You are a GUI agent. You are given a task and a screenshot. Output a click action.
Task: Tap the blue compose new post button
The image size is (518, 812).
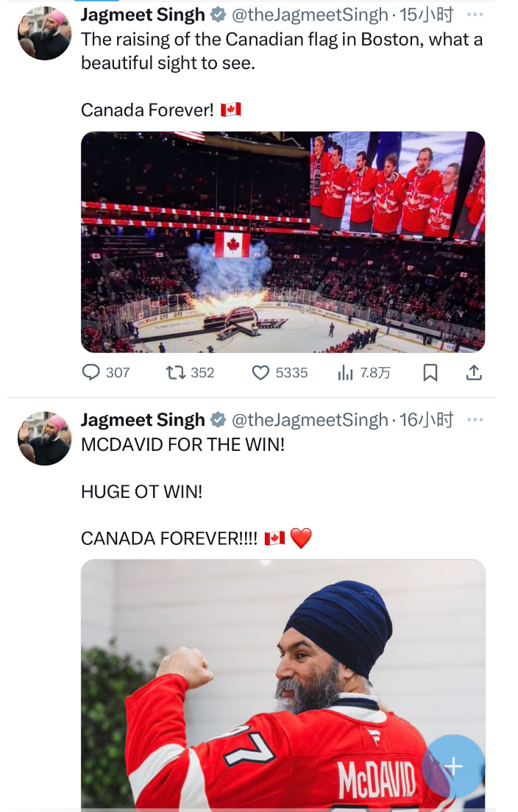click(x=453, y=766)
